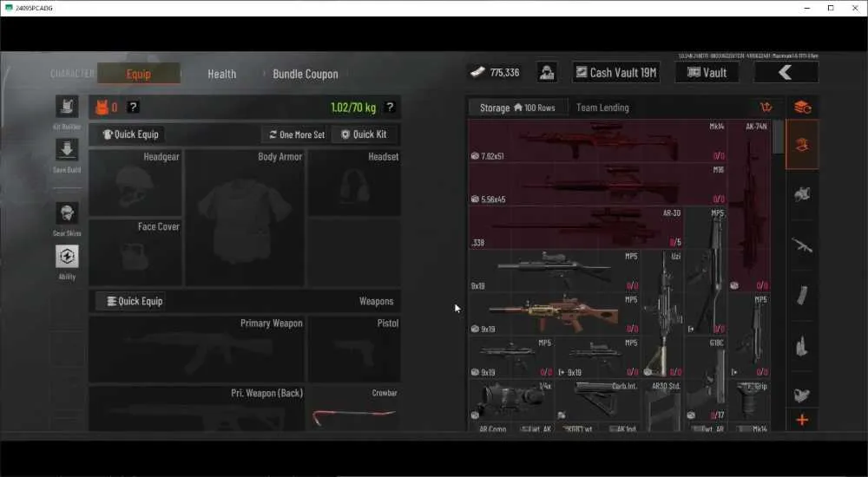This screenshot has height=477, width=868.
Task: Select the G18C pistol in storage
Action: point(706,378)
